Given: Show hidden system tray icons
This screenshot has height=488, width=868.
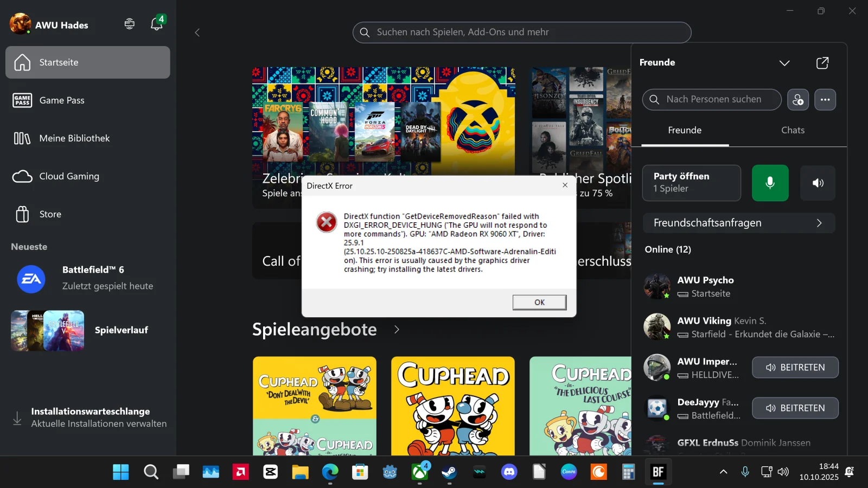Looking at the screenshot, I should tap(723, 472).
